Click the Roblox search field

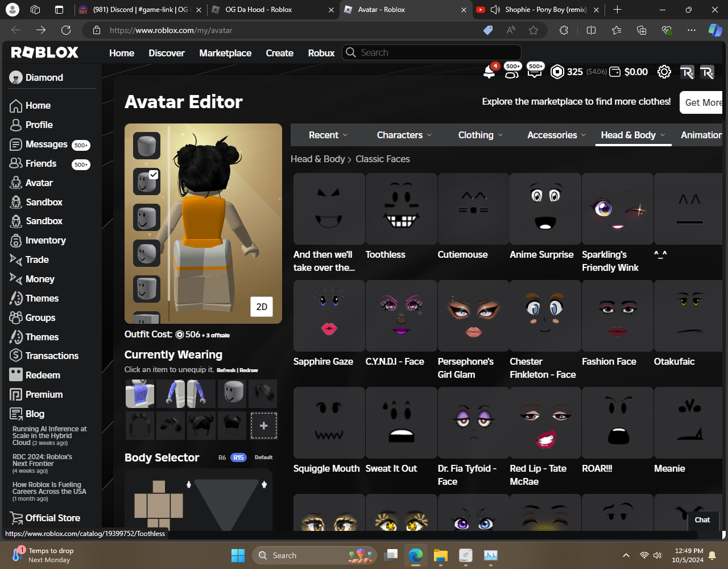432,53
